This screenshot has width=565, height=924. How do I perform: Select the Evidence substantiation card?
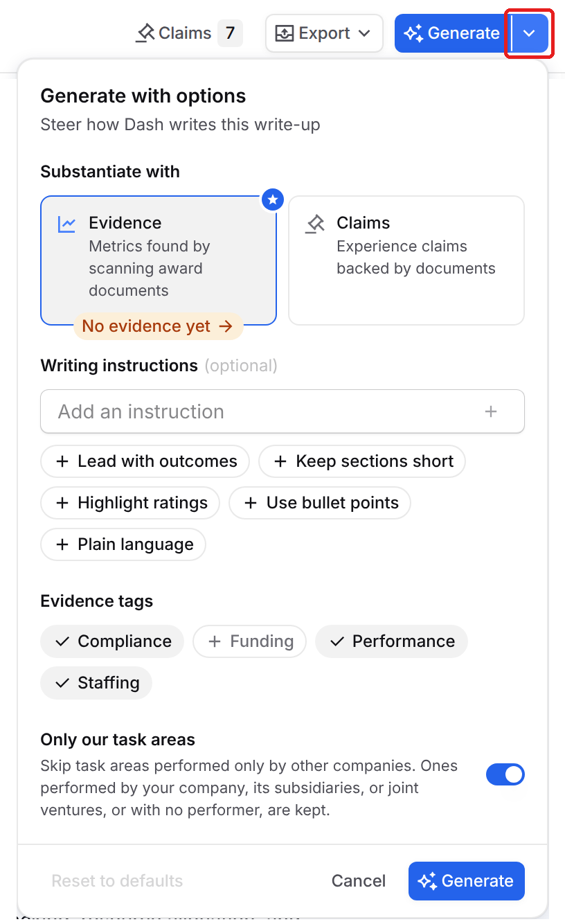click(x=159, y=260)
